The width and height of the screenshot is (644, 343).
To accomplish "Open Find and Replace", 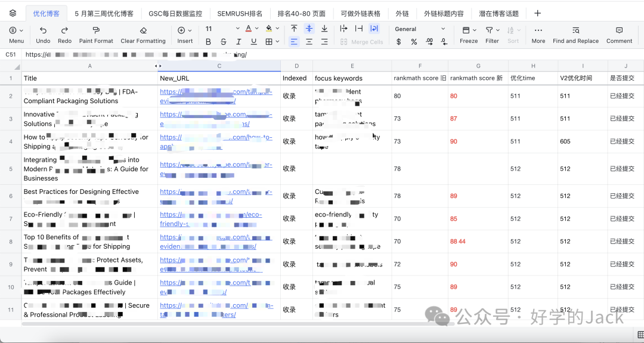I will click(576, 35).
